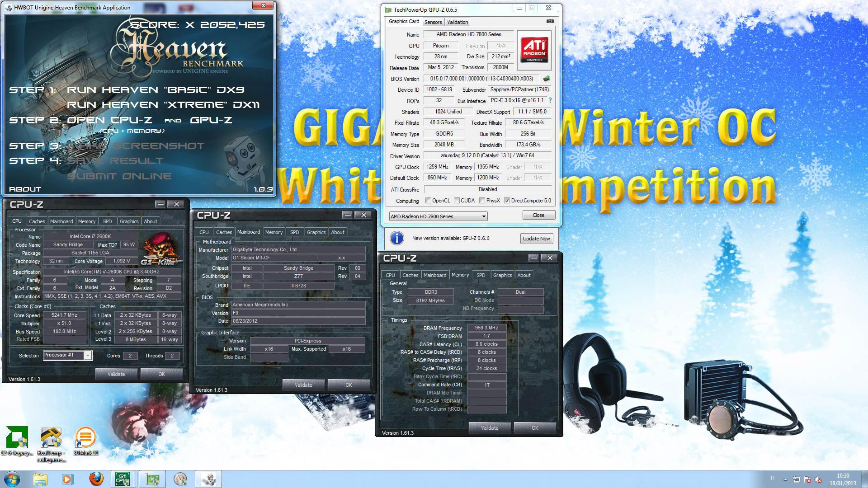Image resolution: width=868 pixels, height=488 pixels.
Task: Click the Command Rate value 1T
Action: coord(486,385)
